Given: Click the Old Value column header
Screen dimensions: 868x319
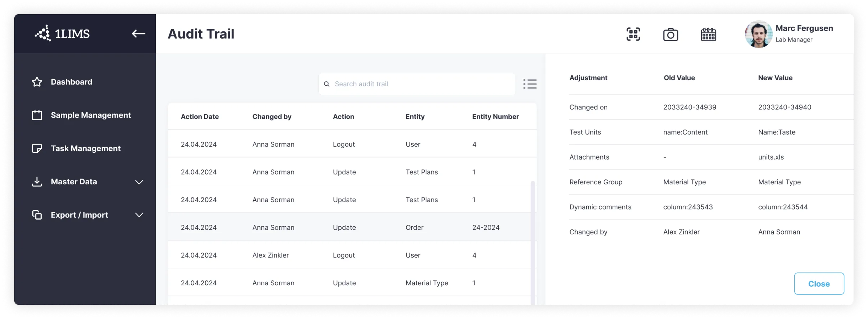Looking at the screenshot, I should [x=679, y=78].
